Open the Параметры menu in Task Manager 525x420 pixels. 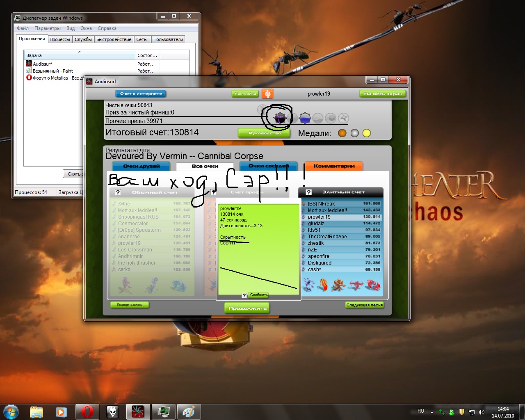48,28
